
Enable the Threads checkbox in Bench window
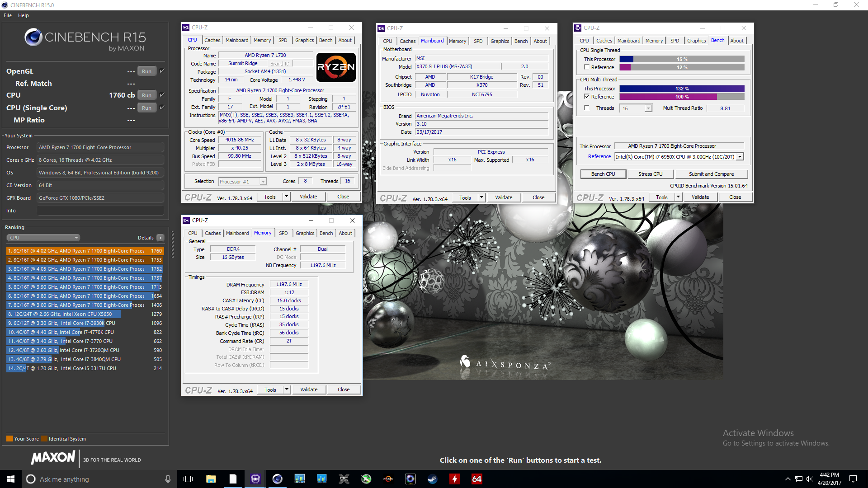(587, 108)
